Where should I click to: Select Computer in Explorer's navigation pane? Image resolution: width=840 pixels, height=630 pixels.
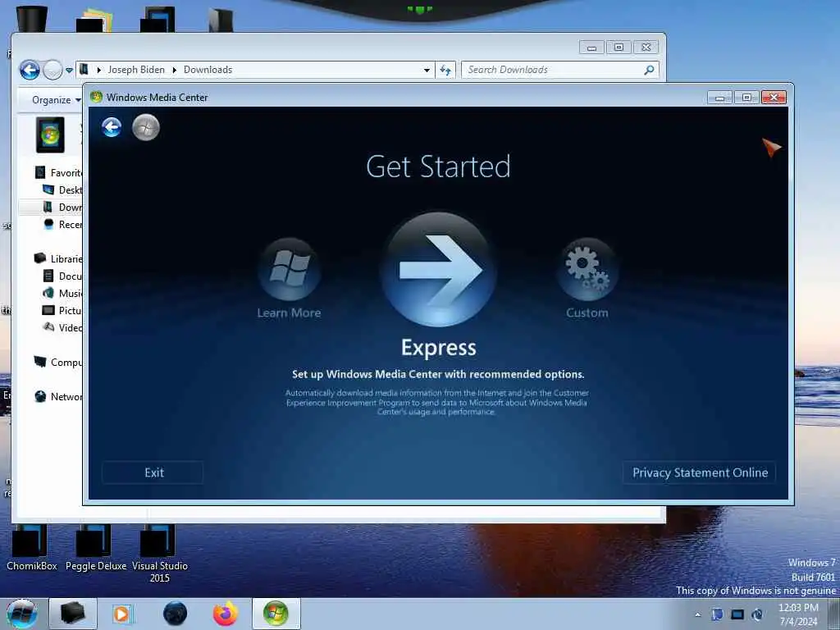[x=59, y=362]
